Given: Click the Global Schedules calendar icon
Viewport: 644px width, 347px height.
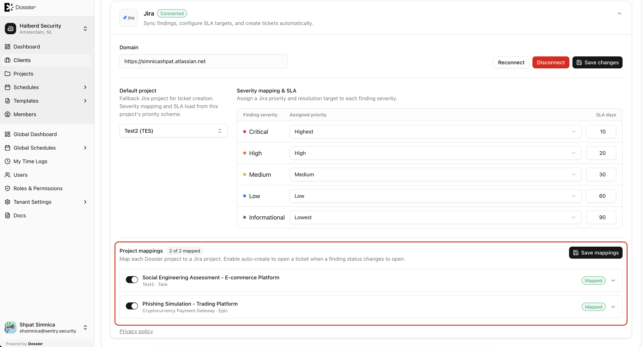Looking at the screenshot, I should pos(8,148).
